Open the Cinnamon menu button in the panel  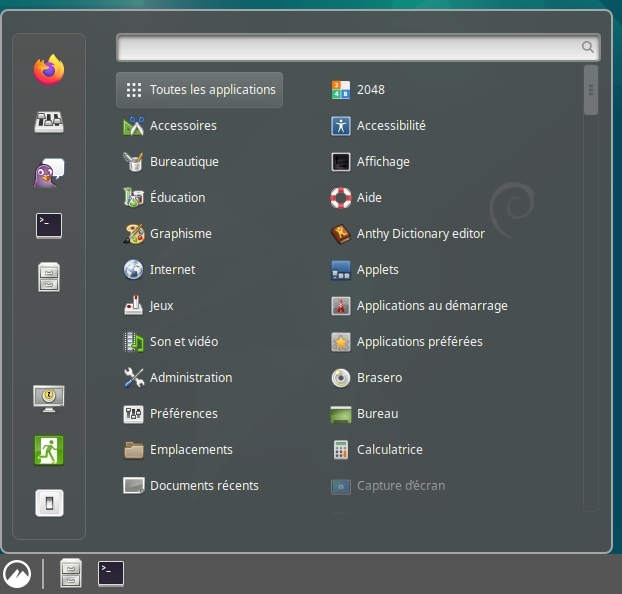[x=17, y=573]
